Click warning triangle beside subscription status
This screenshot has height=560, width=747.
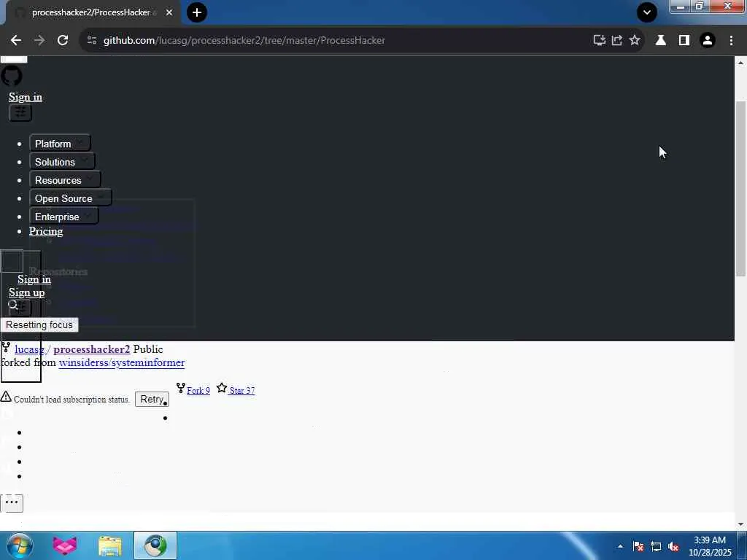[x=6, y=396]
